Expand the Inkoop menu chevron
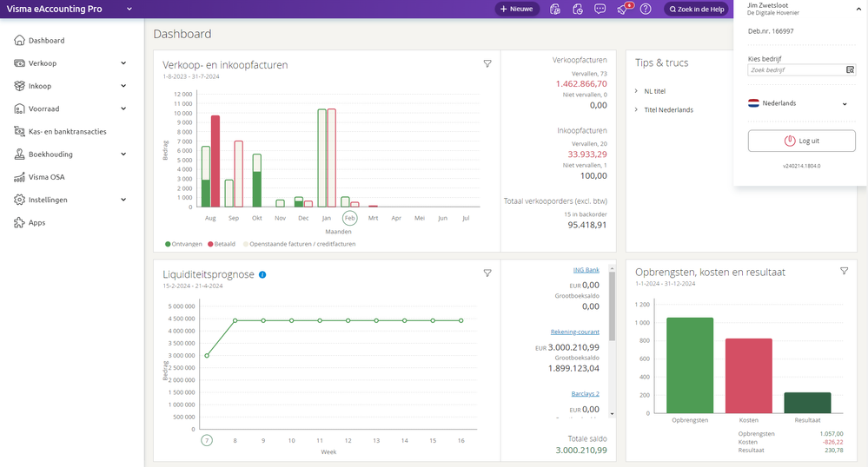The width and height of the screenshot is (868, 467). (x=123, y=86)
